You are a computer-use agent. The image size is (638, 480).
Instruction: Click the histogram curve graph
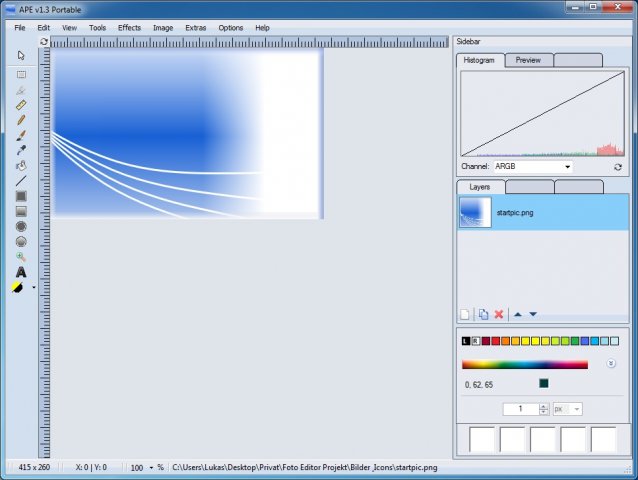(543, 114)
